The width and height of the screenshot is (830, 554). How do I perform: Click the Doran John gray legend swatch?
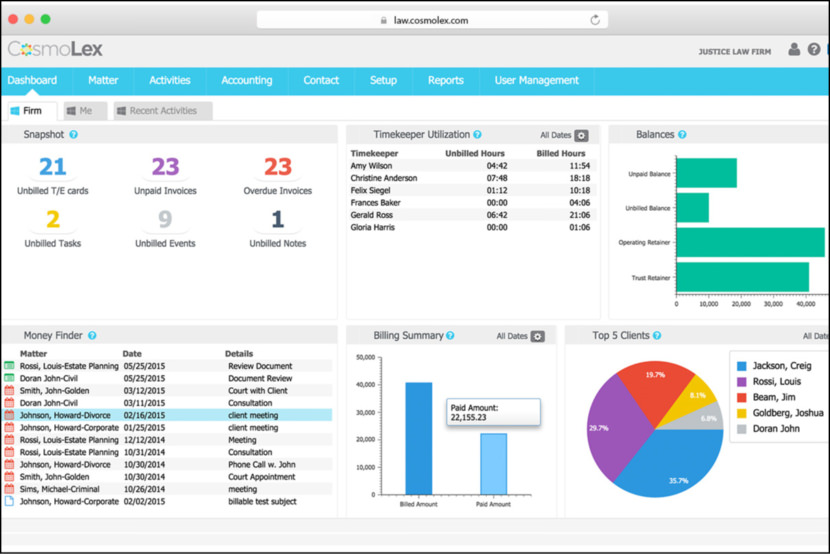742,429
